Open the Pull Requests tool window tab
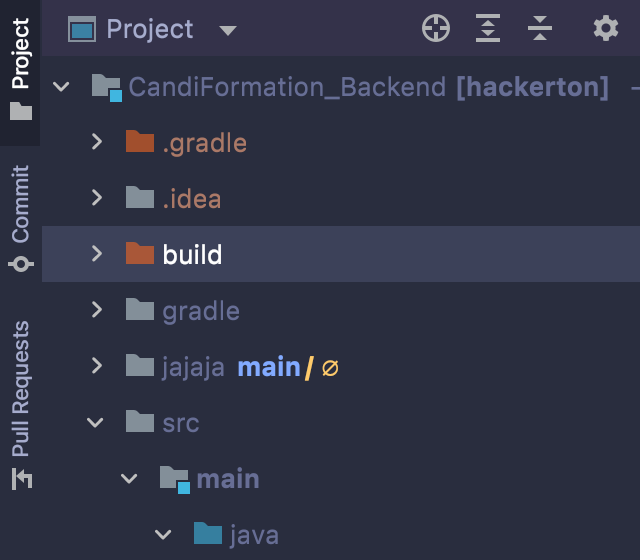This screenshot has height=560, width=640. [x=20, y=405]
